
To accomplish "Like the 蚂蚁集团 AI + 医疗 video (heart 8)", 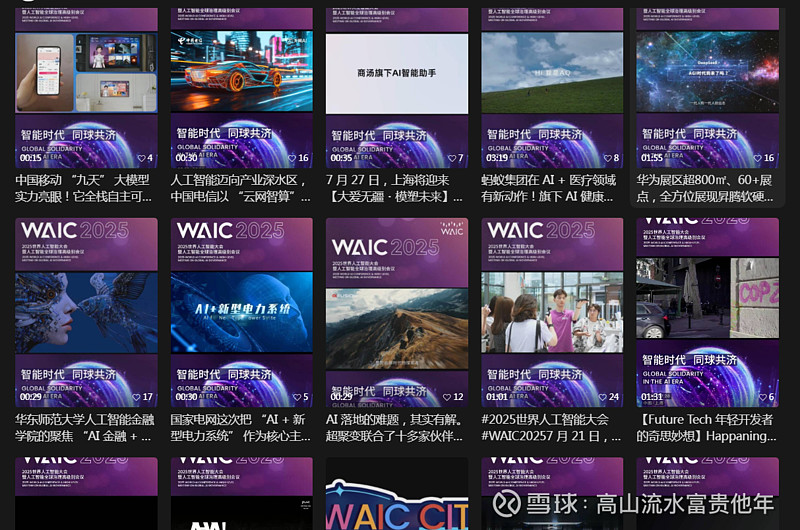I will [x=608, y=158].
